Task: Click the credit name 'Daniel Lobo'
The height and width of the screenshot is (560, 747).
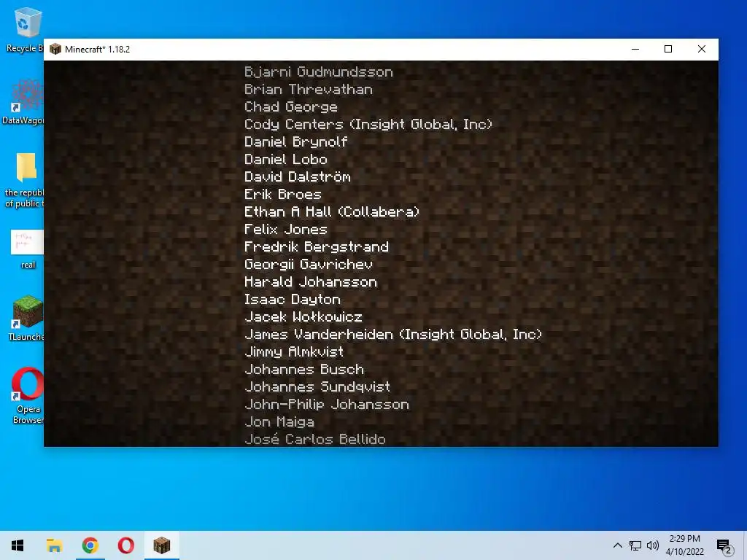Action: (x=286, y=160)
